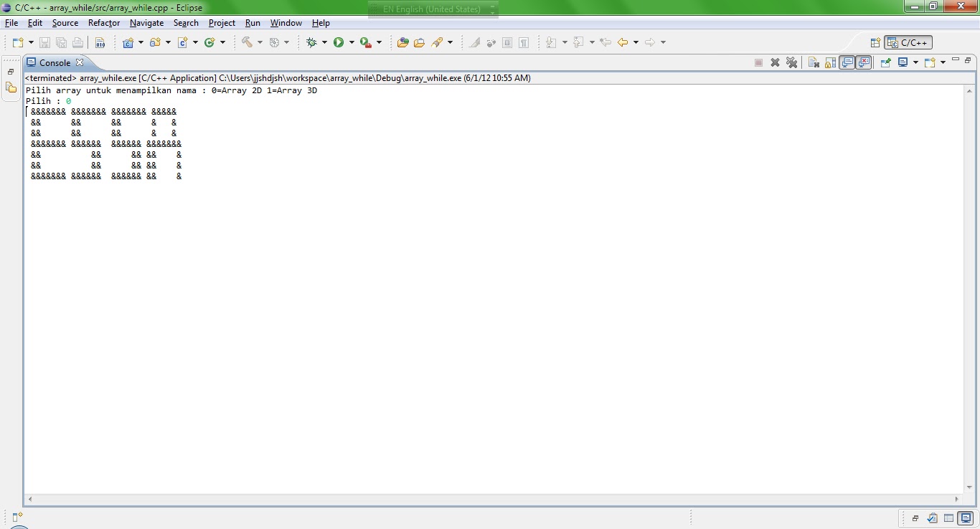This screenshot has height=529, width=980.
Task: Minimize the Console view
Action: click(x=956, y=59)
